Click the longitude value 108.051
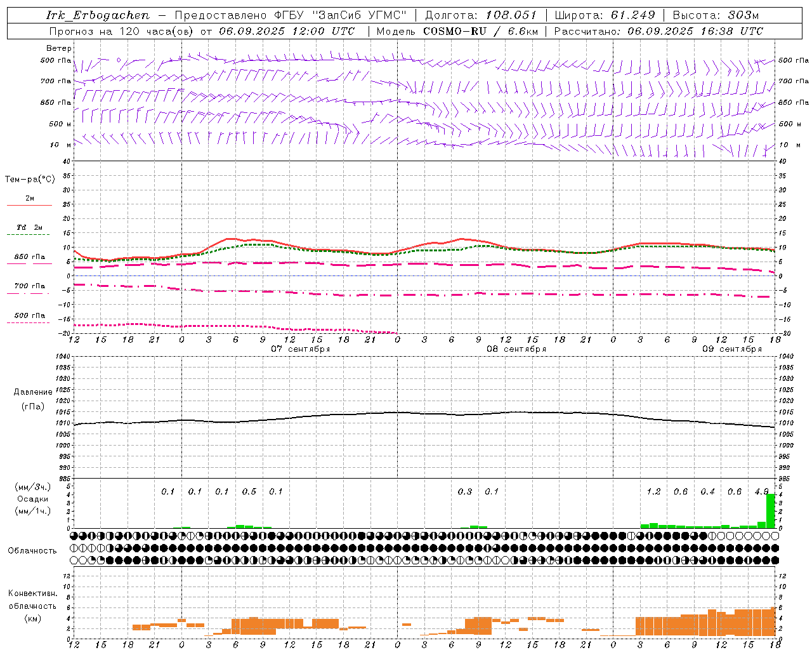The image size is (812, 650). click(511, 15)
